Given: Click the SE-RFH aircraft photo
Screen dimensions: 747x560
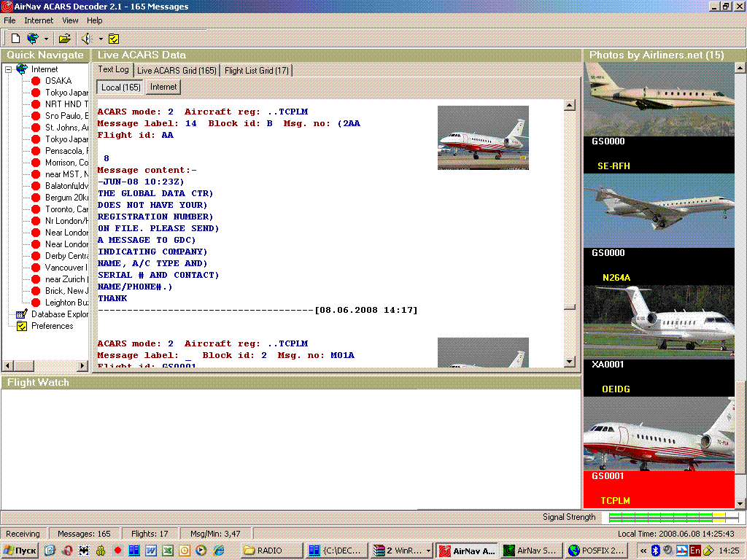Looking at the screenshot, I should click(x=659, y=99).
